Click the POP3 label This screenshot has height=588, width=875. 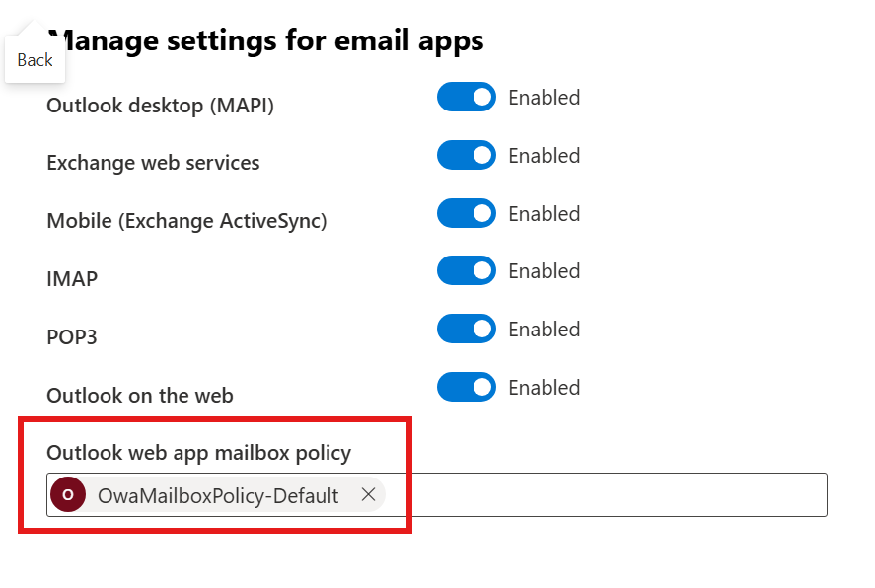click(x=72, y=337)
